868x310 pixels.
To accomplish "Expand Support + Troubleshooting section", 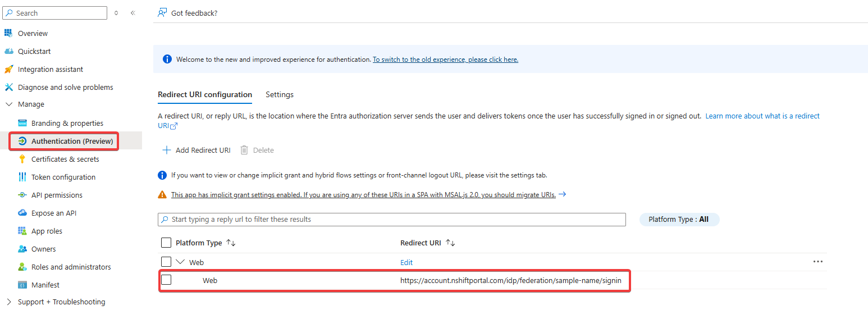I will click(x=8, y=302).
